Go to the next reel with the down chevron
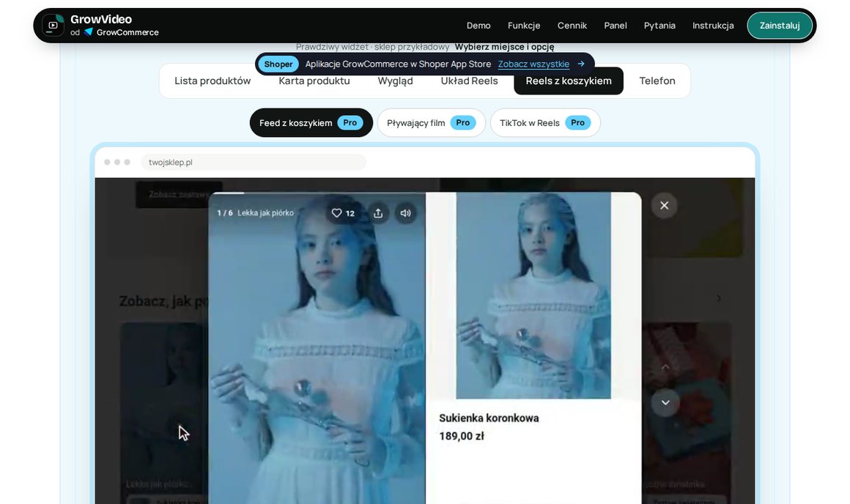 pyautogui.click(x=665, y=403)
